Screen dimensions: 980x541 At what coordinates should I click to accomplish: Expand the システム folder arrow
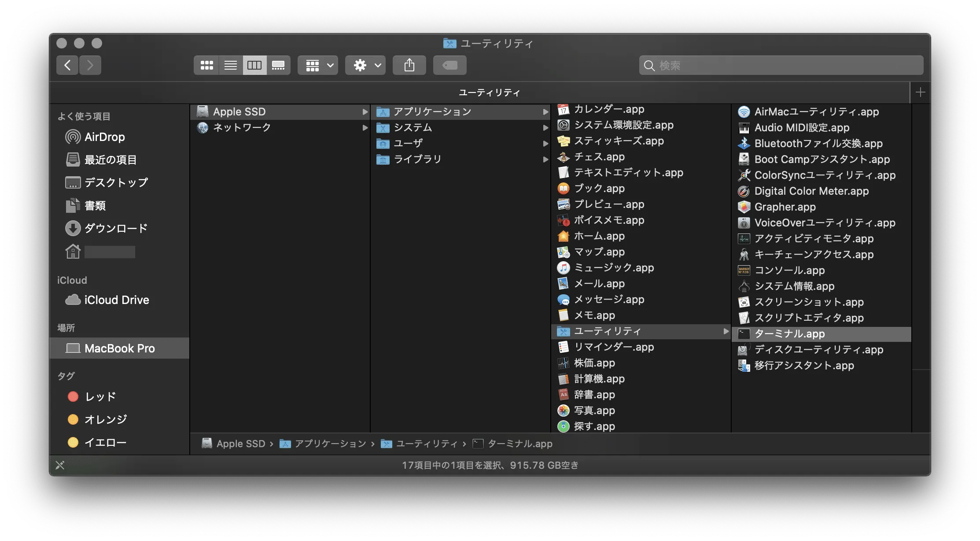point(545,128)
